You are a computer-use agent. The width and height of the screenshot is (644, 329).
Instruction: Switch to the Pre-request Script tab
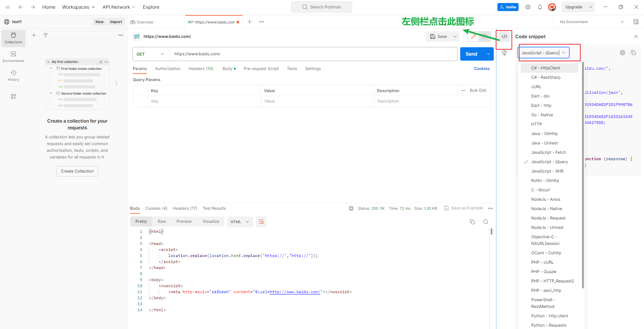(261, 69)
